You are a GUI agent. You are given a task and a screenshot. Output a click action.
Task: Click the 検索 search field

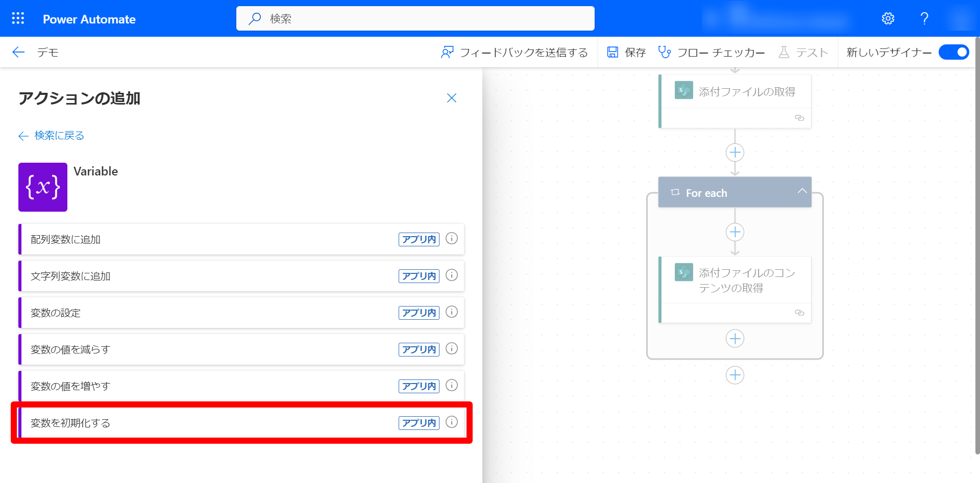pos(415,18)
